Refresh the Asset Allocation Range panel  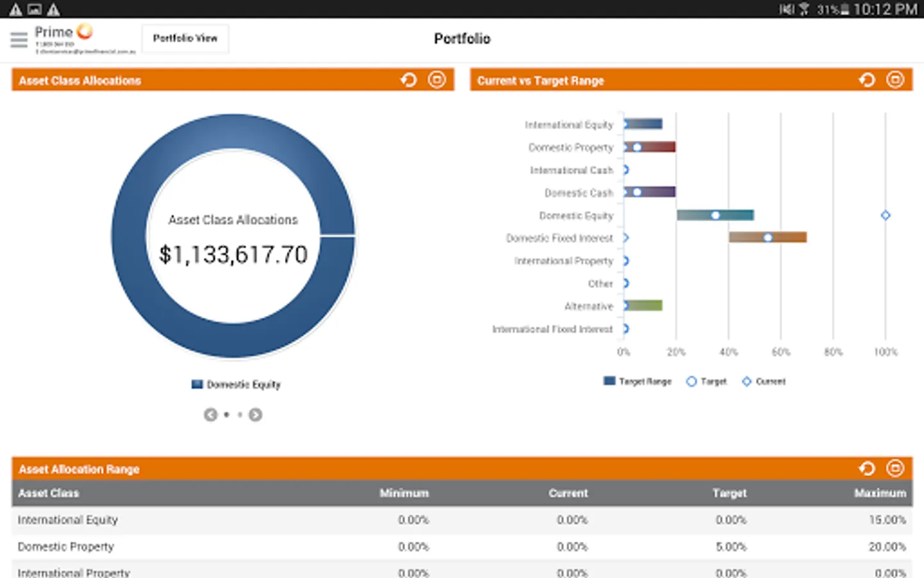click(867, 468)
